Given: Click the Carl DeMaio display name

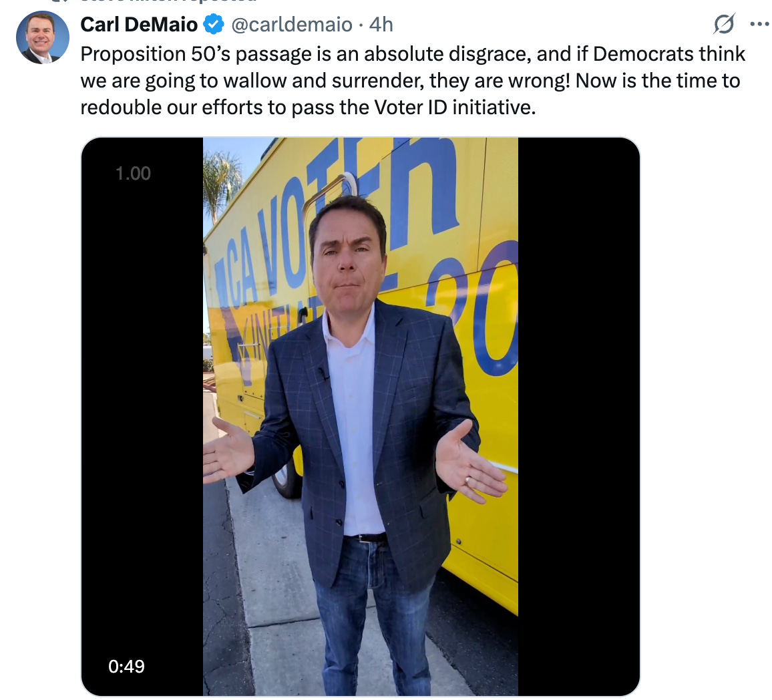Looking at the screenshot, I should click(139, 24).
